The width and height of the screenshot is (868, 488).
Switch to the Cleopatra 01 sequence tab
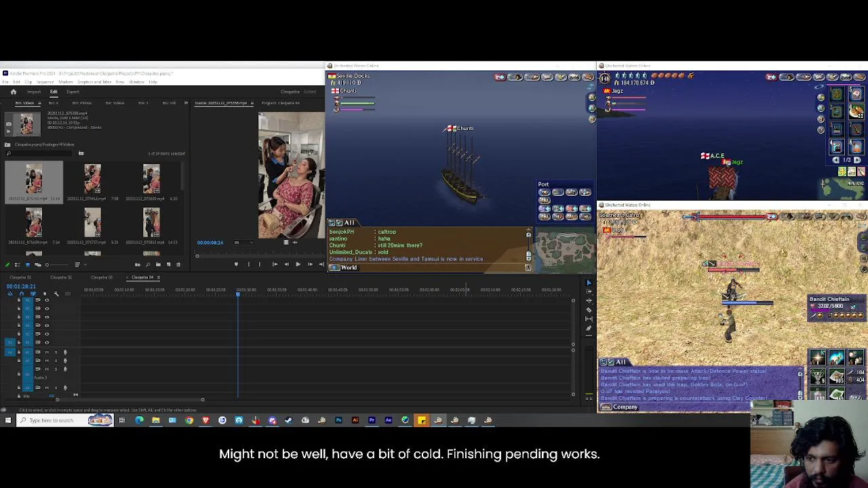[20, 277]
